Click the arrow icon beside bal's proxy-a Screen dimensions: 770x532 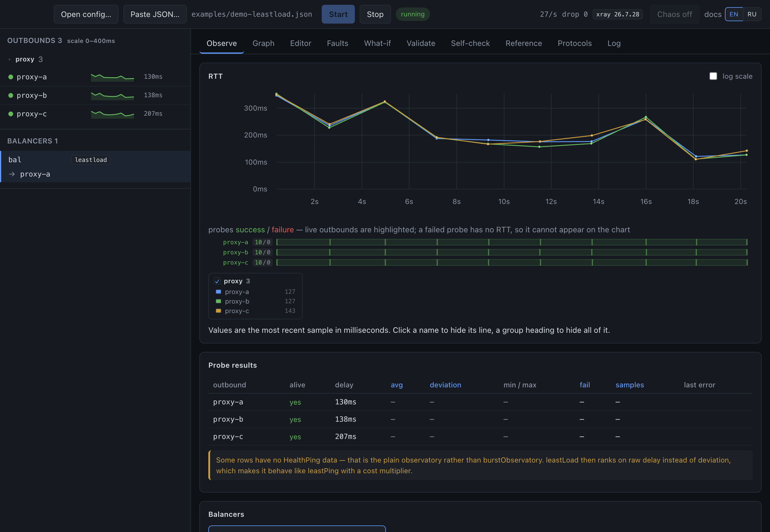click(12, 174)
